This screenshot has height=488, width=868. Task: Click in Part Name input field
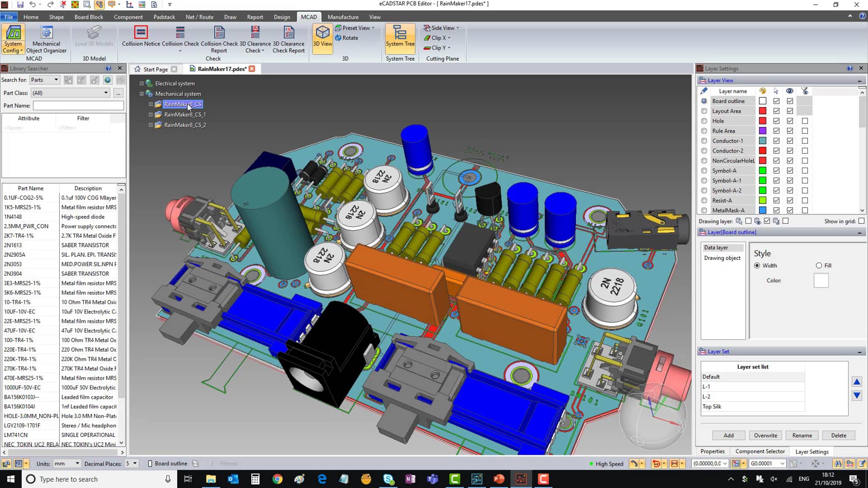[x=78, y=106]
